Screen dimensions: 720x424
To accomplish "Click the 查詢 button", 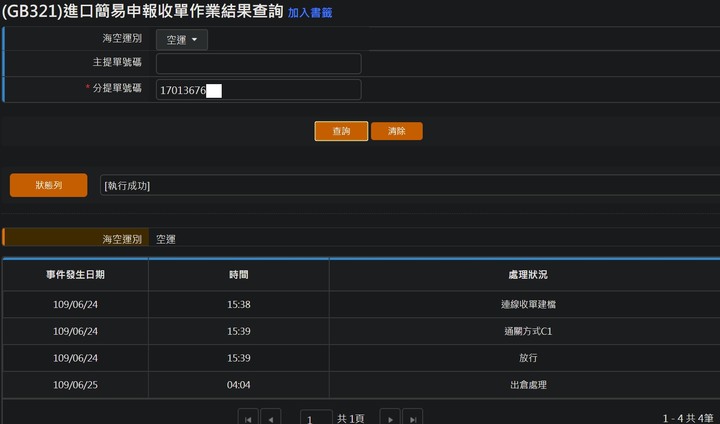I will click(x=341, y=131).
